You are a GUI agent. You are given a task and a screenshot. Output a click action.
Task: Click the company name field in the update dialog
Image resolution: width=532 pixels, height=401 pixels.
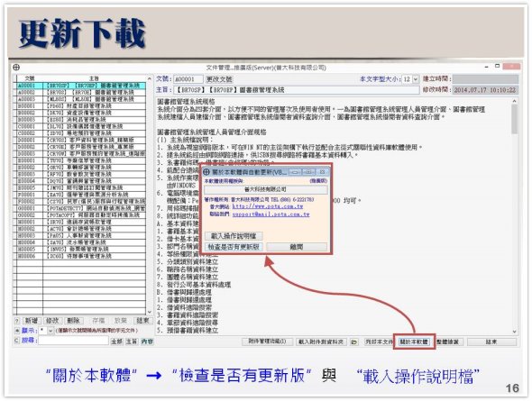[266, 189]
